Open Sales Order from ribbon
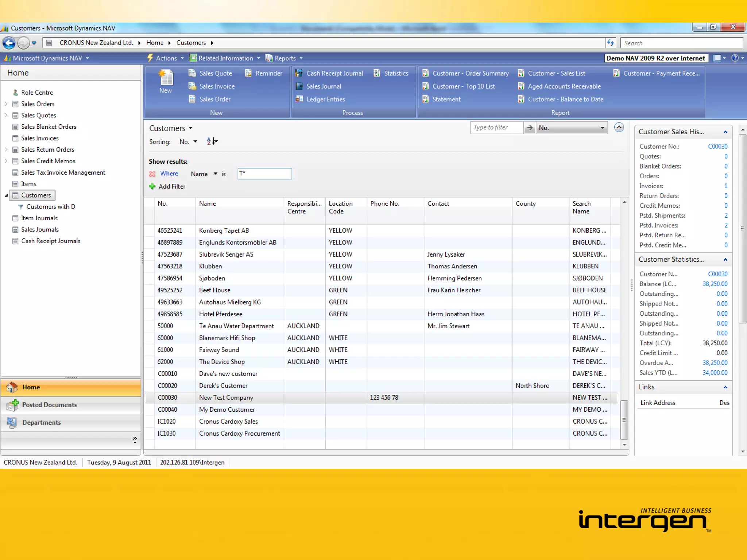 (x=209, y=99)
